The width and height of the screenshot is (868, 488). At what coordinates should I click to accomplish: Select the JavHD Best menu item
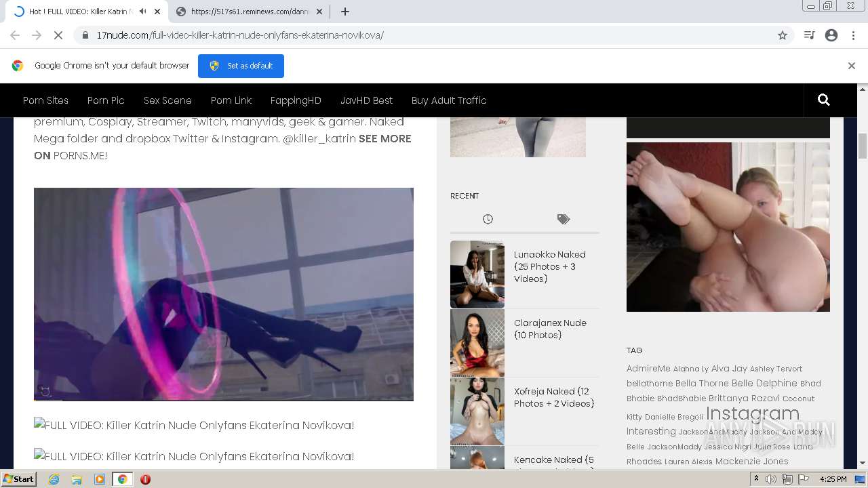point(366,100)
